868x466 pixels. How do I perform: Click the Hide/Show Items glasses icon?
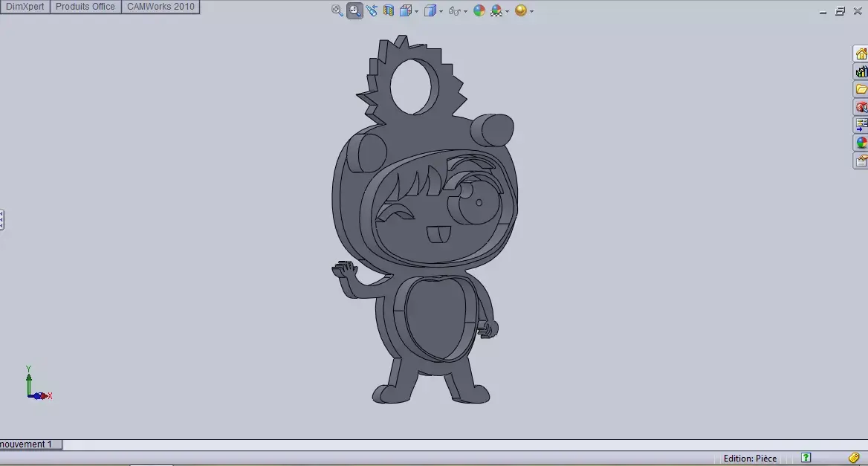click(455, 10)
